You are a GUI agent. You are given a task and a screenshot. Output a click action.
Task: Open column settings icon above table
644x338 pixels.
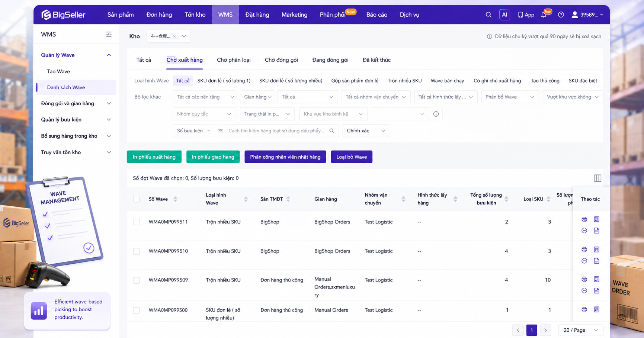tap(597, 178)
